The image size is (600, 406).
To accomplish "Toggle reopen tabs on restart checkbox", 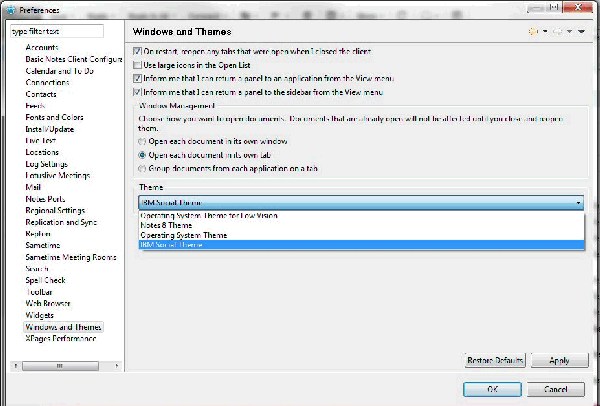I will [138, 51].
